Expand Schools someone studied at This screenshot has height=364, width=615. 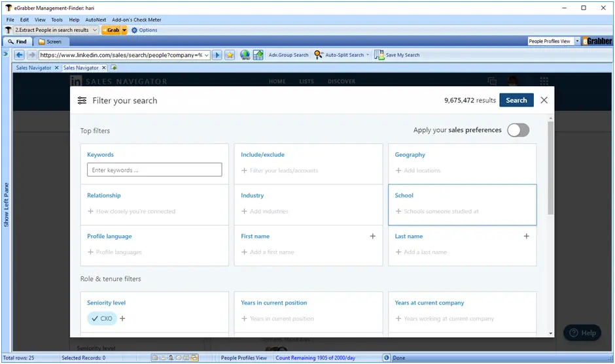[x=437, y=211]
